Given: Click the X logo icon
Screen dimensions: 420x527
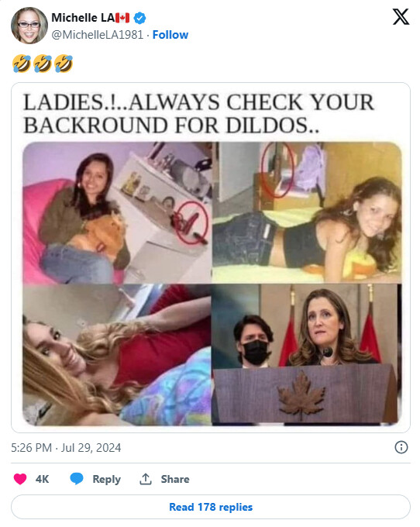Looking at the screenshot, I should point(401,17).
